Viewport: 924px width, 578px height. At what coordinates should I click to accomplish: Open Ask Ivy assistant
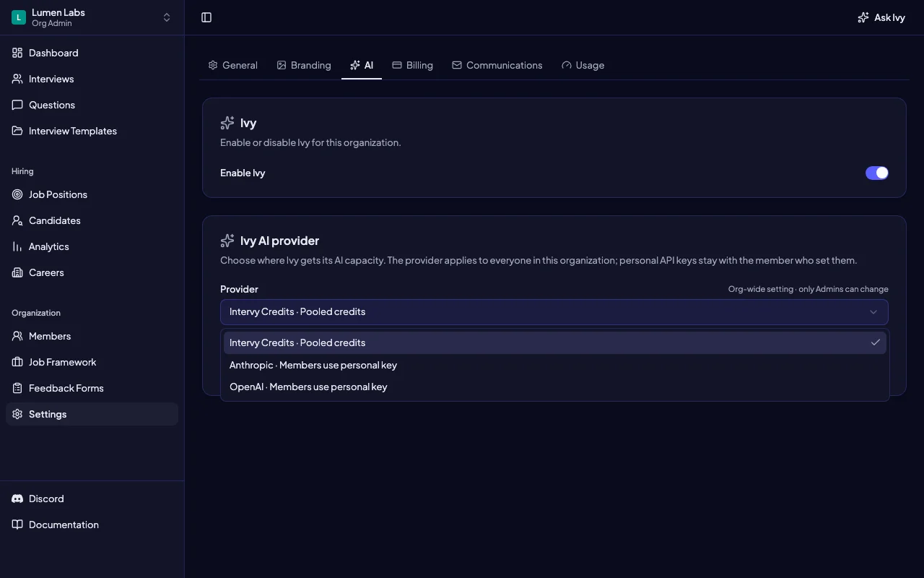881,17
